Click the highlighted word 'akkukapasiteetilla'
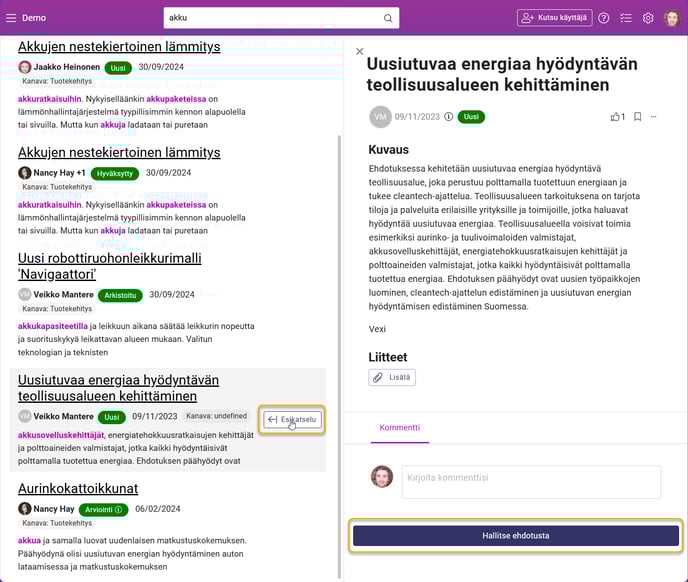The width and height of the screenshot is (688, 582). (x=53, y=326)
